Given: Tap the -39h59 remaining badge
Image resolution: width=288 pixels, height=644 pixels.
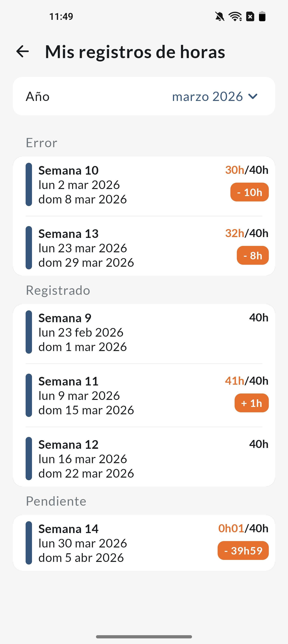Looking at the screenshot, I should (x=243, y=551).
